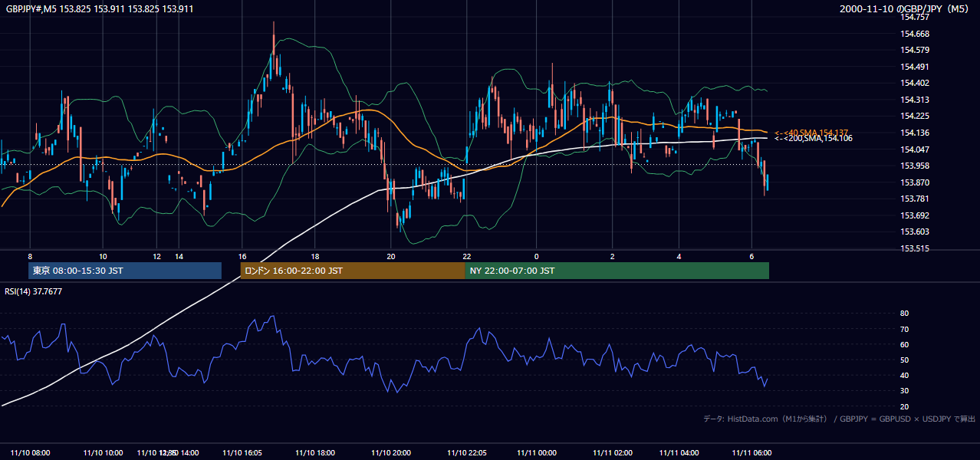The height and width of the screenshot is (460, 980).
Task: Click price axis value 154.579
Action: coord(915,51)
